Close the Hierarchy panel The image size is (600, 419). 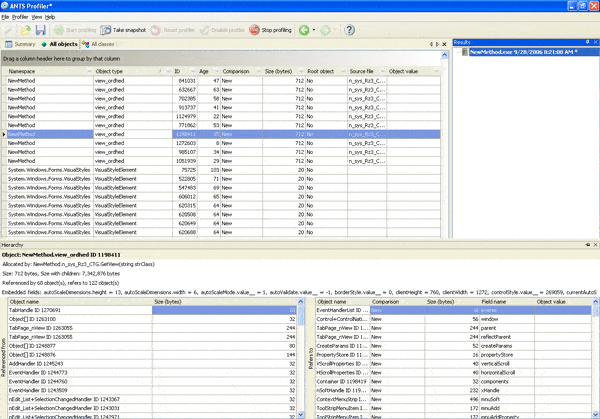(x=595, y=245)
